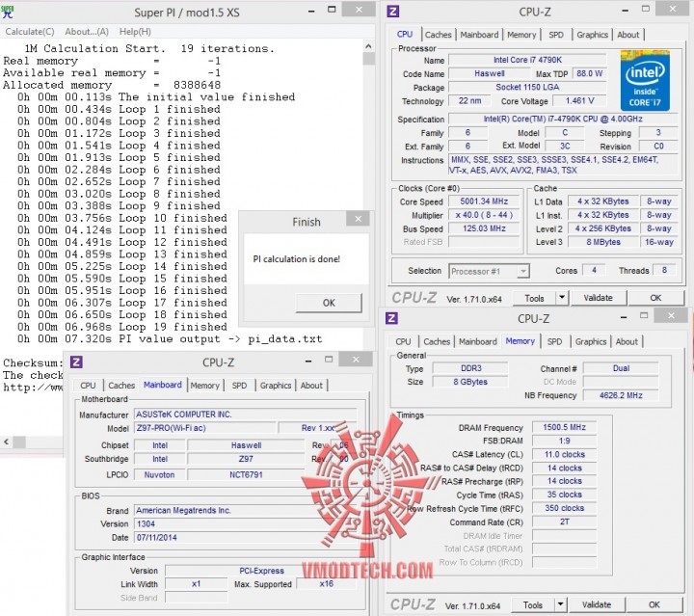Select Caches tab in Memory CPU-Z window
The width and height of the screenshot is (694, 616).
pyautogui.click(x=437, y=341)
